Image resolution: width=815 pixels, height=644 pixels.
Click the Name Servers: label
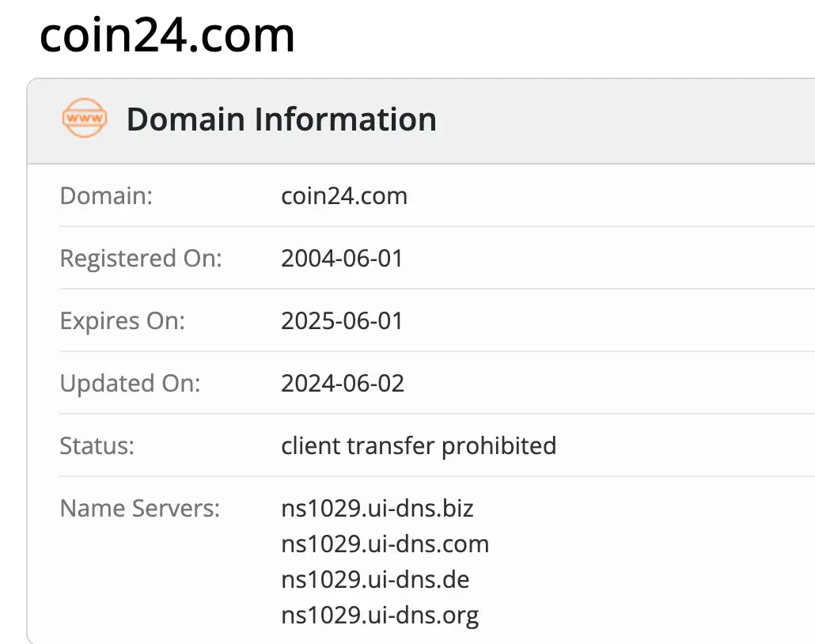(140, 508)
